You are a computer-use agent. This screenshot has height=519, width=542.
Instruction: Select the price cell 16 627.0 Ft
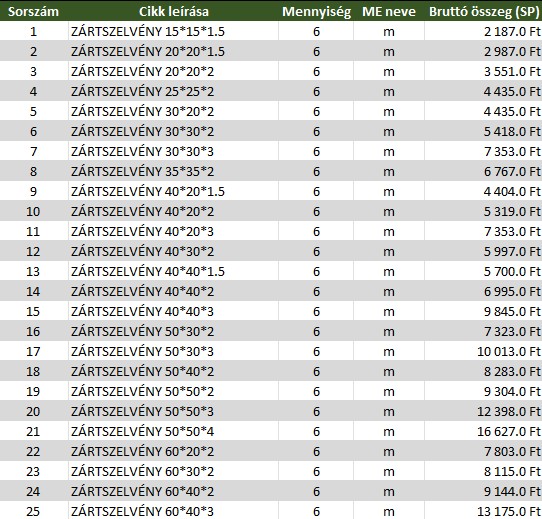[x=483, y=432]
